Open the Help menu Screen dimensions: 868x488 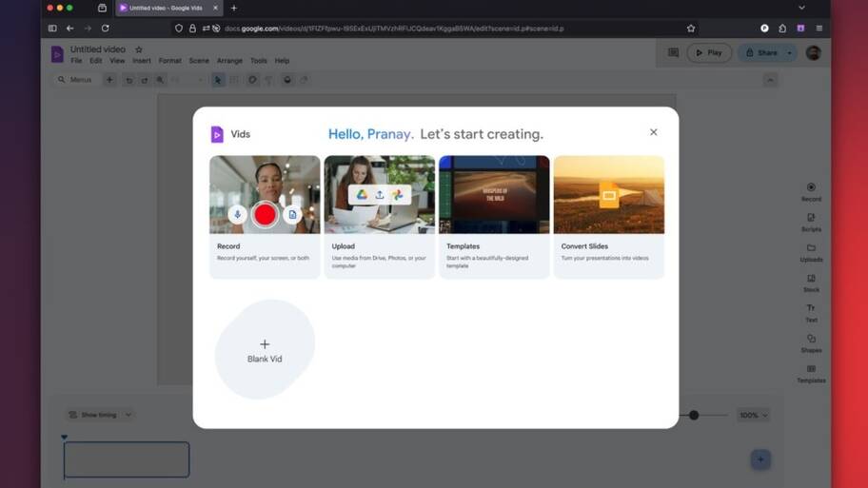[x=282, y=61]
